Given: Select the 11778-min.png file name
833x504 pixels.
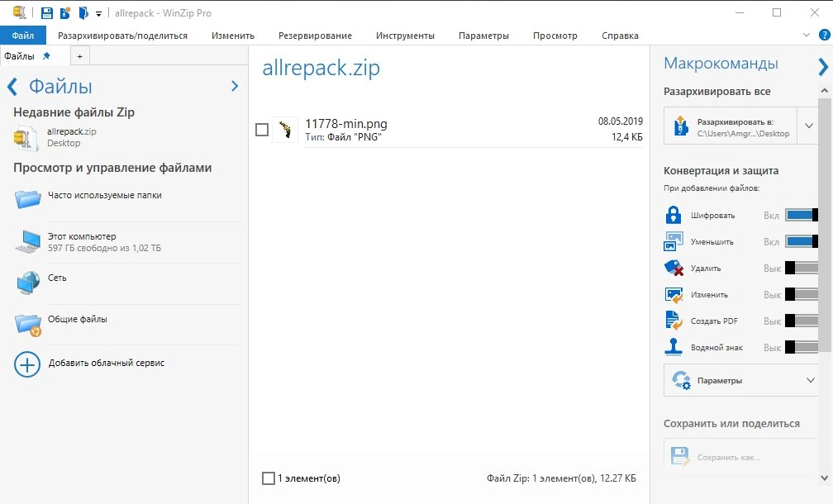Looking at the screenshot, I should (346, 124).
